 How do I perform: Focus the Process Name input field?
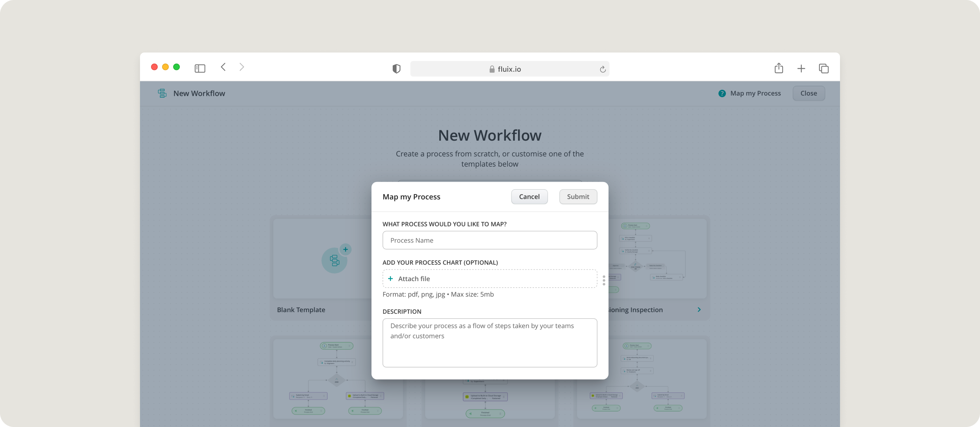[490, 240]
